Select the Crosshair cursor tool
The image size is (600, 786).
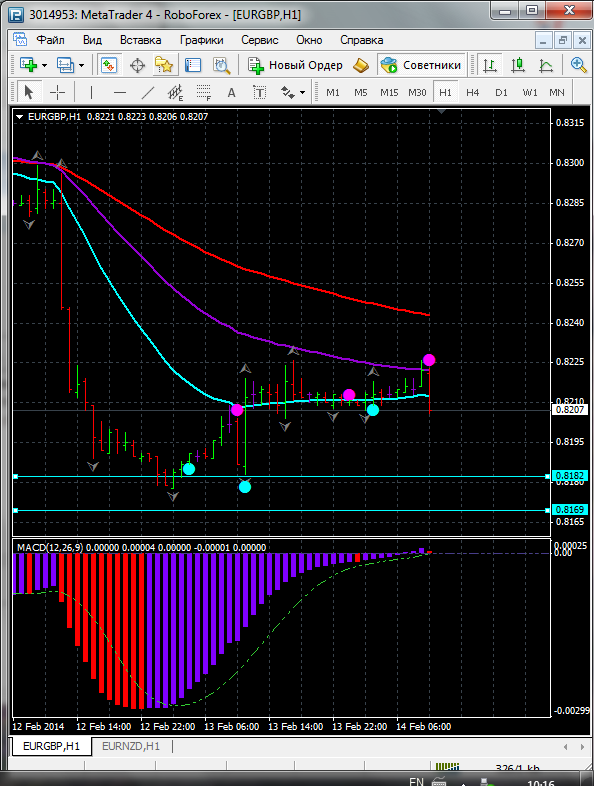click(x=58, y=92)
